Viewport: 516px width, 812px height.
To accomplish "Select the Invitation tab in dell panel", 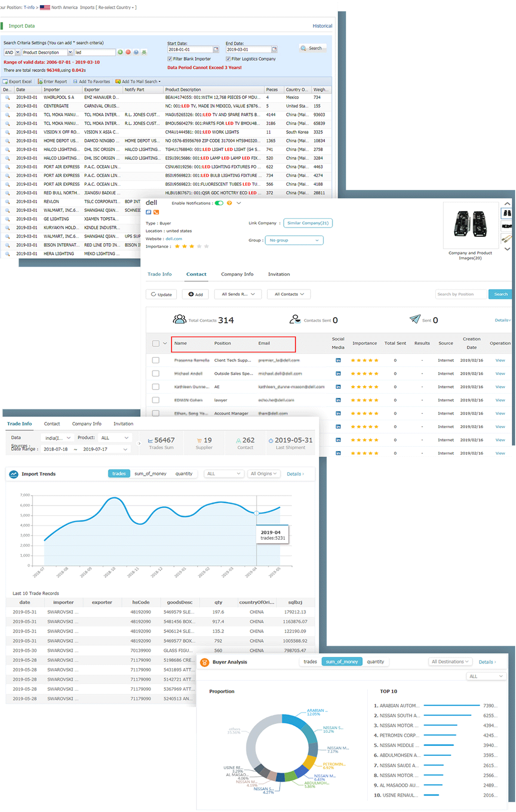I will 279,274.
